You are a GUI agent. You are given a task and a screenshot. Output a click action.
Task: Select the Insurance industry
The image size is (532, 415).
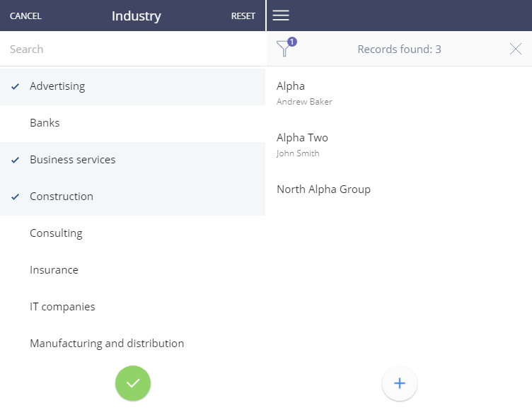pos(133,270)
